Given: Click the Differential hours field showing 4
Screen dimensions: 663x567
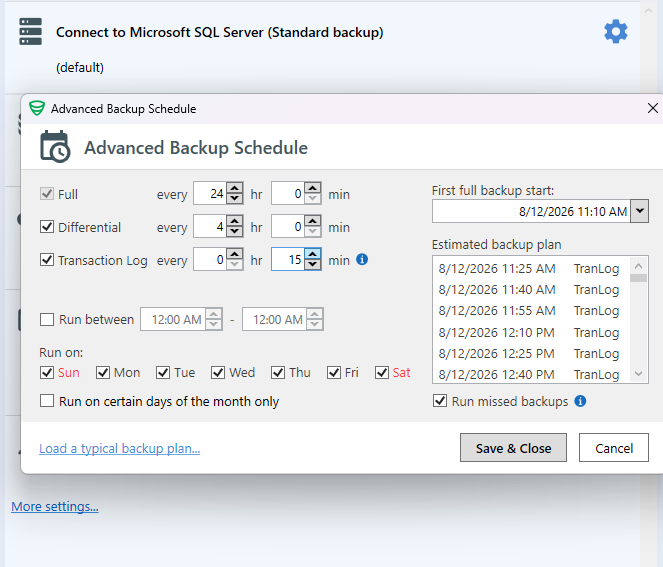Looking at the screenshot, I should coord(210,226).
